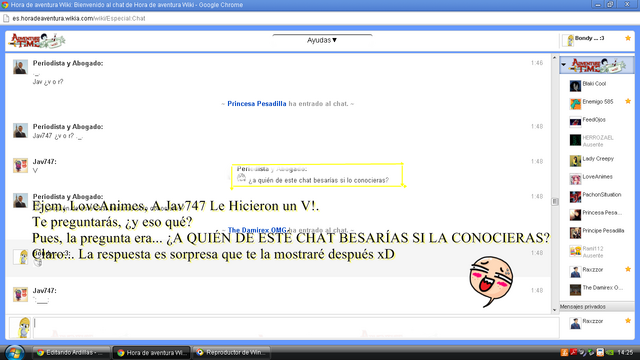Click the chat scrollbar up arrow

click(554, 58)
